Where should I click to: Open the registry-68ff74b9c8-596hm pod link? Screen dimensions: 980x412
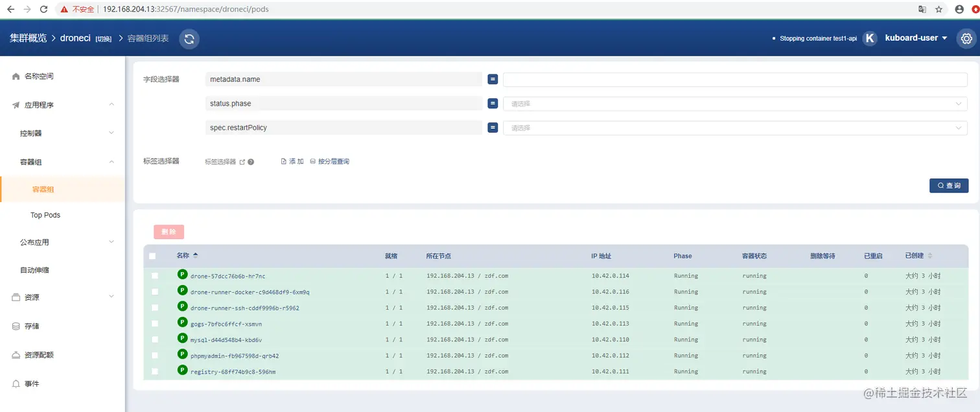(233, 372)
